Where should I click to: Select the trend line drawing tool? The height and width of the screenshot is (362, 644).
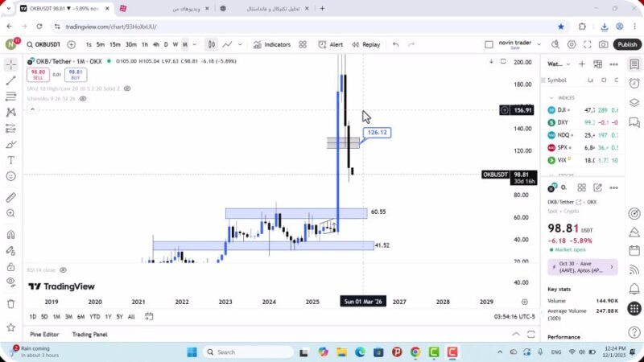click(x=11, y=81)
